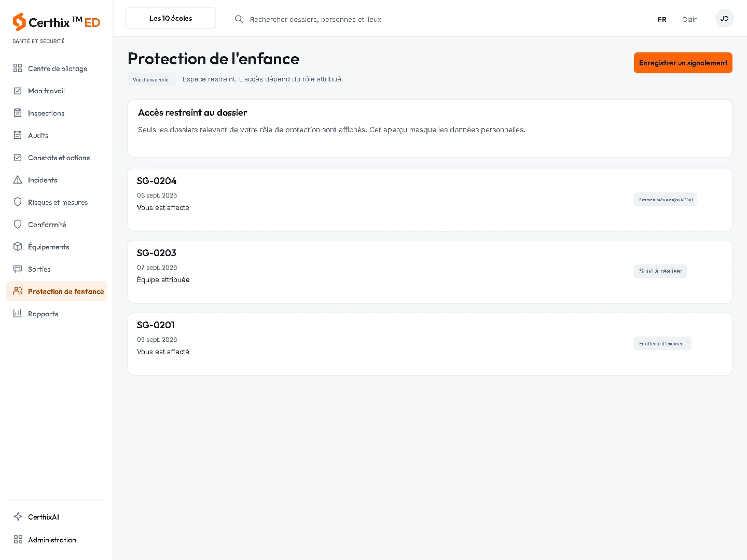The width and height of the screenshot is (747, 560).
Task: Focus the Rechercher dossiers search field
Action: 315,19
